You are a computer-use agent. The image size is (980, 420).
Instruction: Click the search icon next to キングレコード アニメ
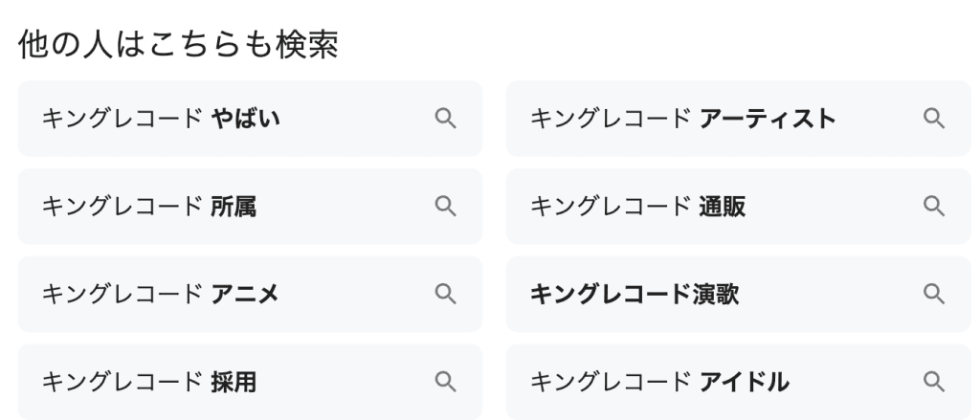[445, 295]
